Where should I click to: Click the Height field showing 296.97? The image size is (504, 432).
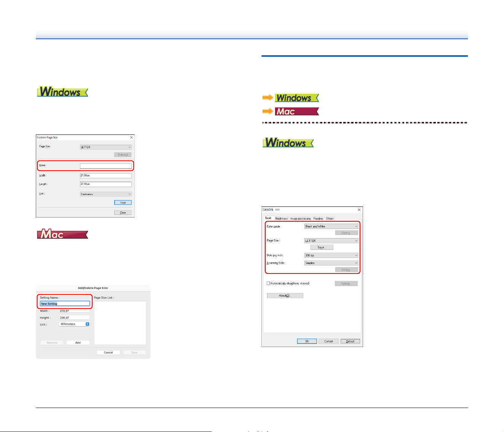74,318
